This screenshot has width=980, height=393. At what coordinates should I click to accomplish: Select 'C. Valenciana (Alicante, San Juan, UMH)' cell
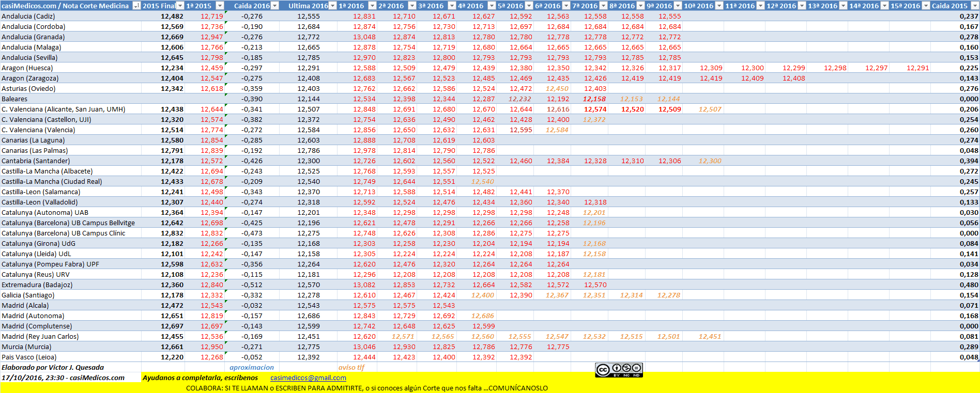(x=64, y=109)
